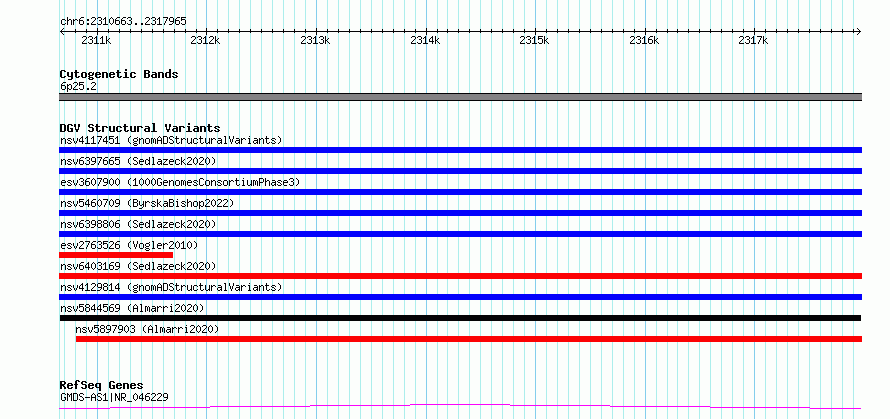This screenshot has height=419, width=890.
Task: Select the blue bar under nsv4117451
Action: point(460,150)
